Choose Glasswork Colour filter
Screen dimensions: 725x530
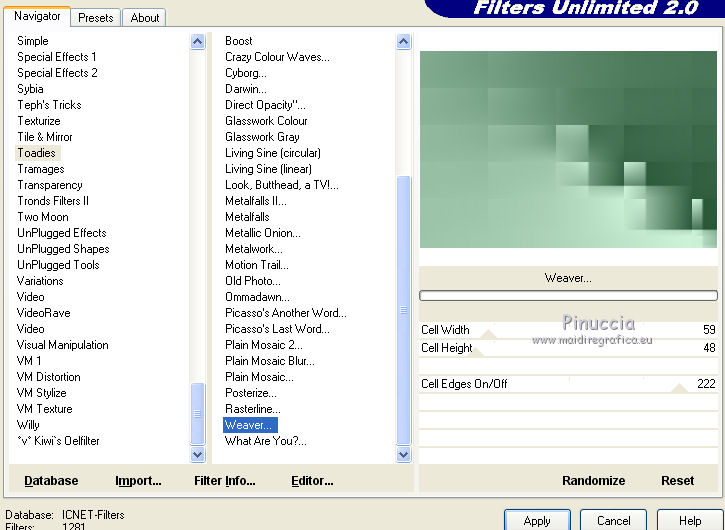(x=266, y=121)
